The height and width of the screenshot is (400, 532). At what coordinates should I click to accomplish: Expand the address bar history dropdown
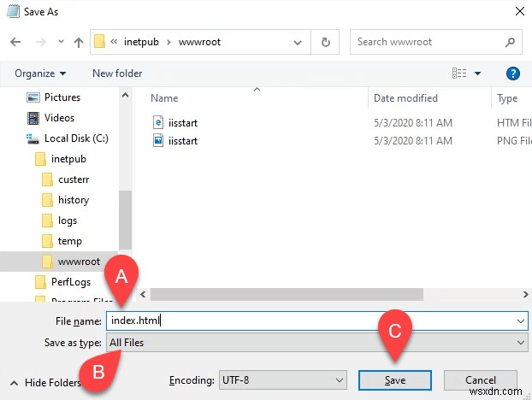point(298,43)
